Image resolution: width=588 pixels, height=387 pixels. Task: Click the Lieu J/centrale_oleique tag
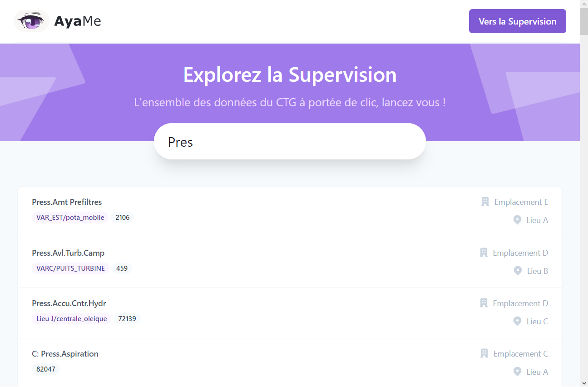(72, 319)
